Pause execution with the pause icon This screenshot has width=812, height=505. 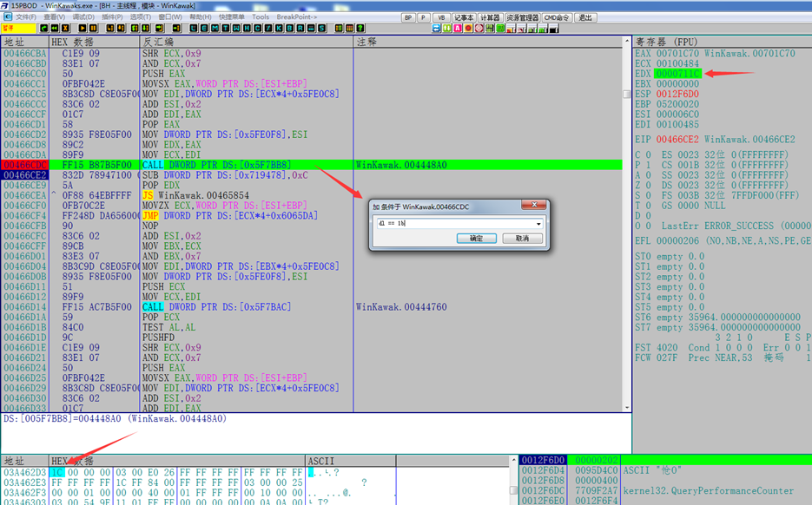tap(93, 28)
